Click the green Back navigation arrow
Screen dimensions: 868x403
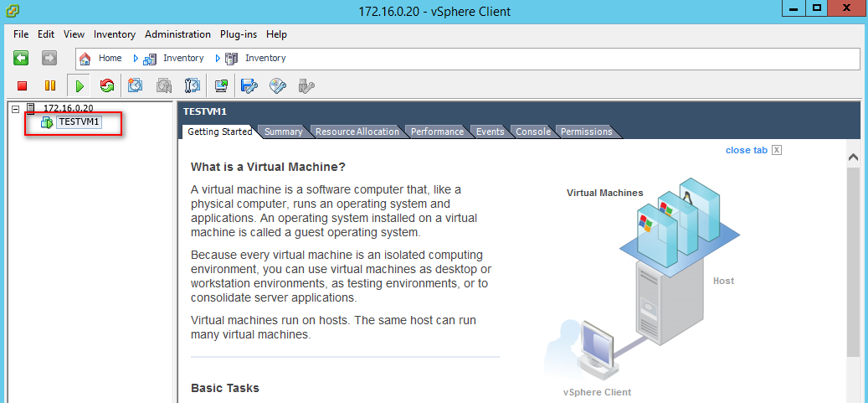pyautogui.click(x=21, y=58)
